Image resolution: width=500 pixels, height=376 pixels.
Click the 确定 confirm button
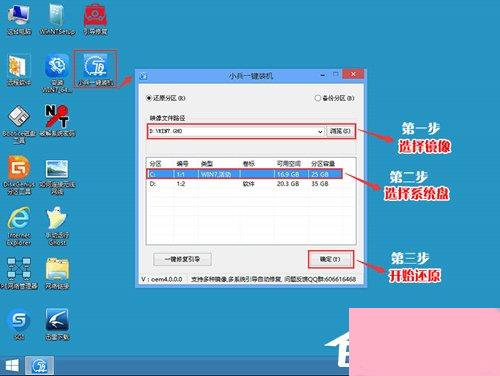pos(330,259)
